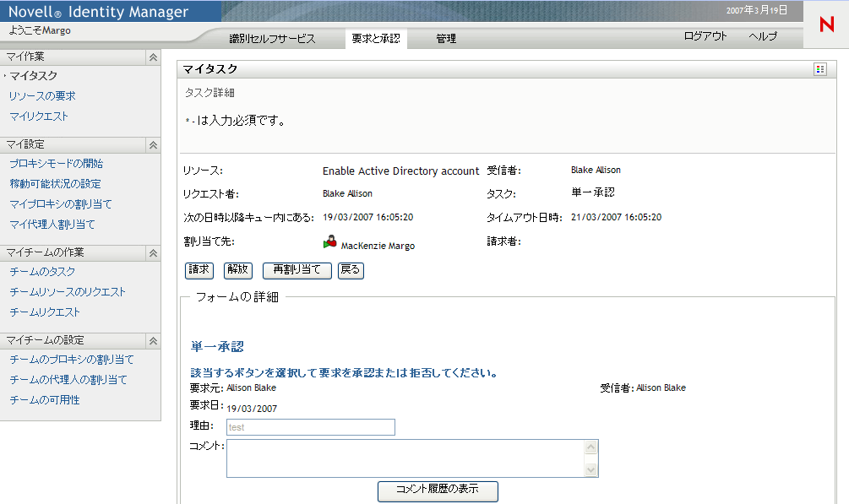Click the 請求 button

click(199, 270)
